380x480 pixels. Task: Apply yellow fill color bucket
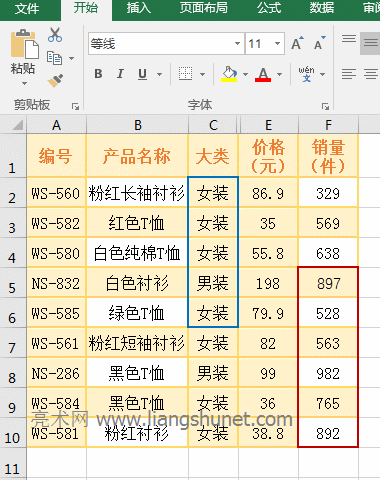pos(229,74)
